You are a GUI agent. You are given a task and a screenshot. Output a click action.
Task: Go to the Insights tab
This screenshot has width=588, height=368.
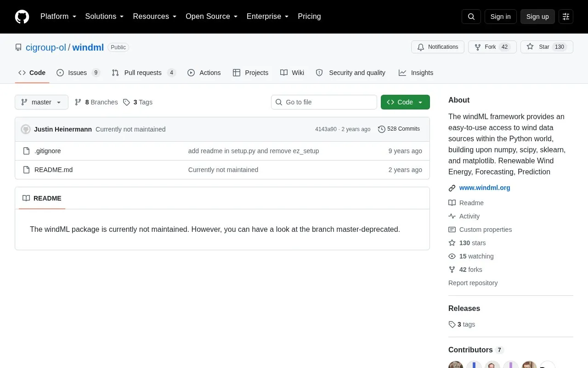(416, 73)
